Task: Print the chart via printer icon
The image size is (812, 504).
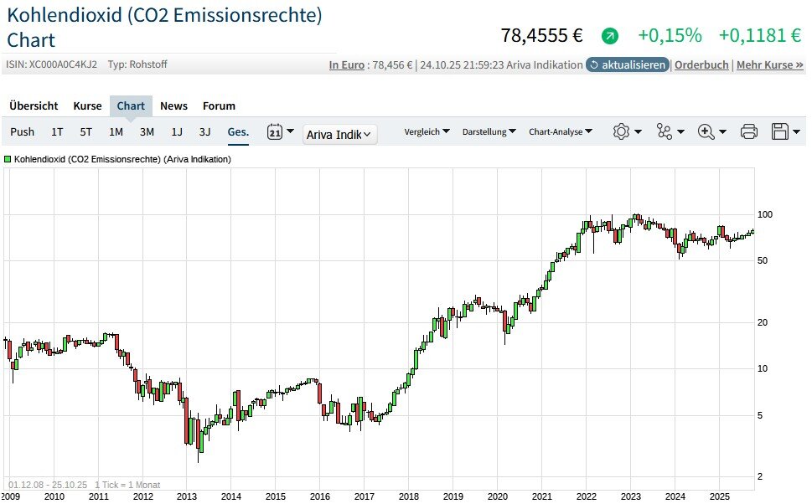Action: (749, 131)
